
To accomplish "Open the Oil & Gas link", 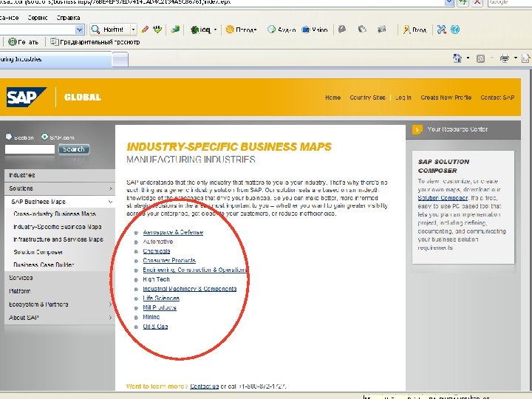I will [x=155, y=327].
